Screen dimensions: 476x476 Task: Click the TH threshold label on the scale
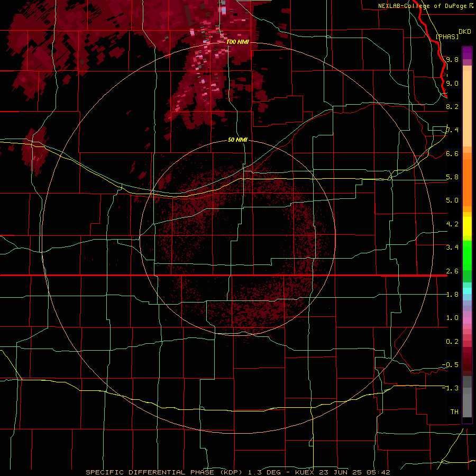click(454, 412)
